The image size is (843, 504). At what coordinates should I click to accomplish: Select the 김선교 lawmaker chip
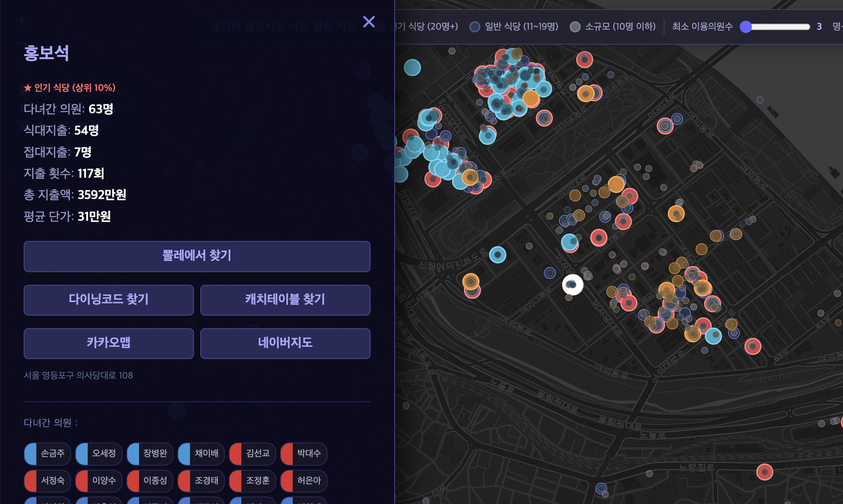(x=252, y=453)
